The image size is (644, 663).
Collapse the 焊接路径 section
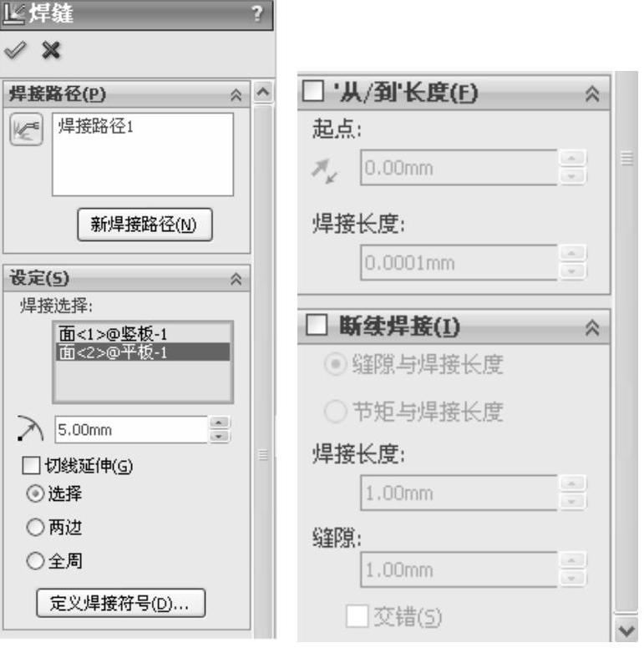coord(236,94)
